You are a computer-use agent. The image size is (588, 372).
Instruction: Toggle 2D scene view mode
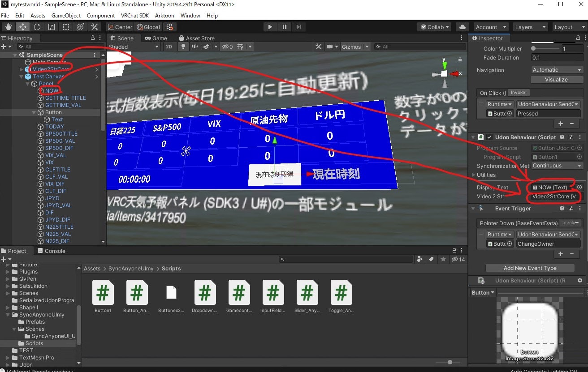pos(169,47)
